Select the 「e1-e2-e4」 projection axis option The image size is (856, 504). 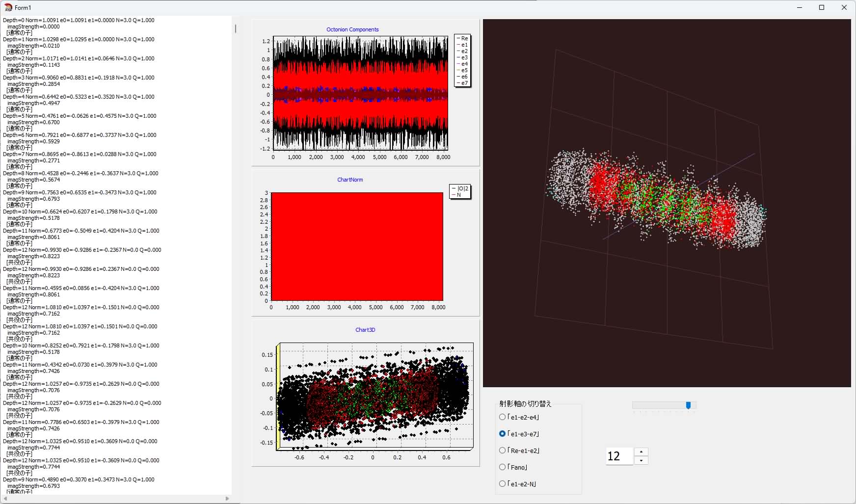[x=519, y=417]
